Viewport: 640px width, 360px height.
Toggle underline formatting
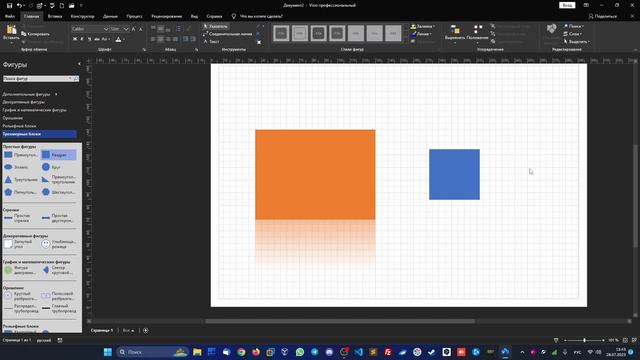(x=89, y=39)
